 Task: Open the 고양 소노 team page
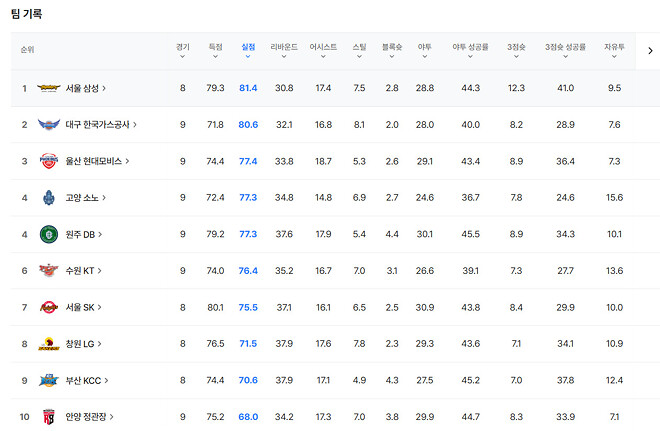point(85,198)
